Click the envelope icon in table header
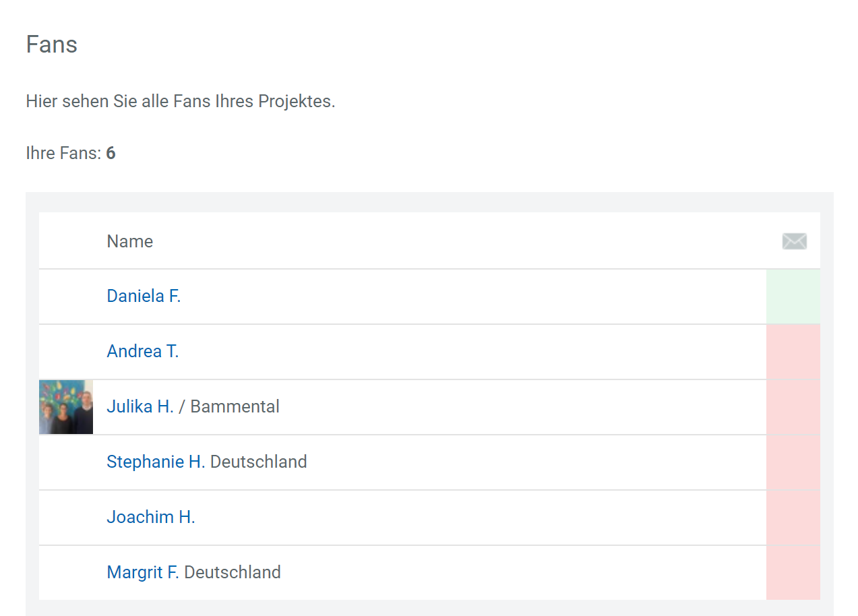Image resolution: width=858 pixels, height=616 pixels. 794,241
